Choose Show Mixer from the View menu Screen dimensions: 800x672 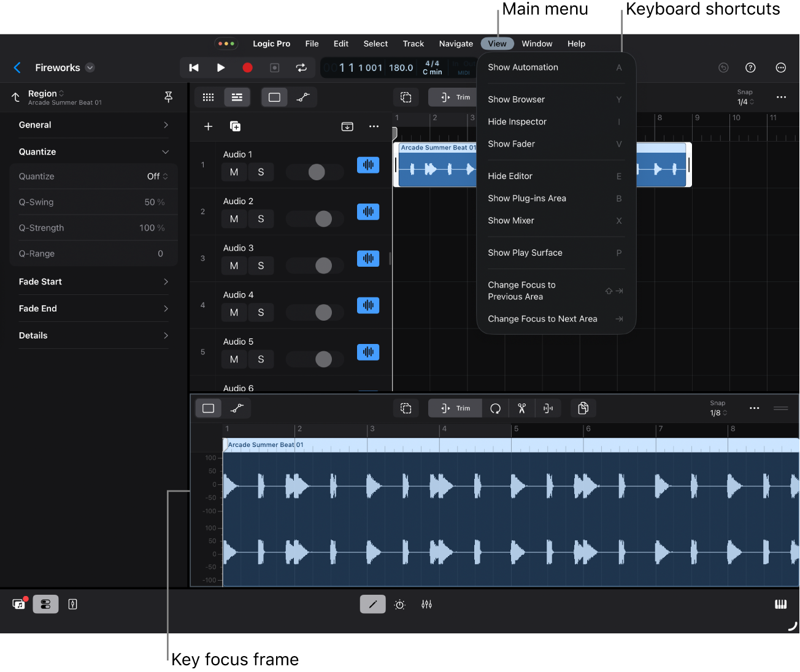pyautogui.click(x=511, y=221)
